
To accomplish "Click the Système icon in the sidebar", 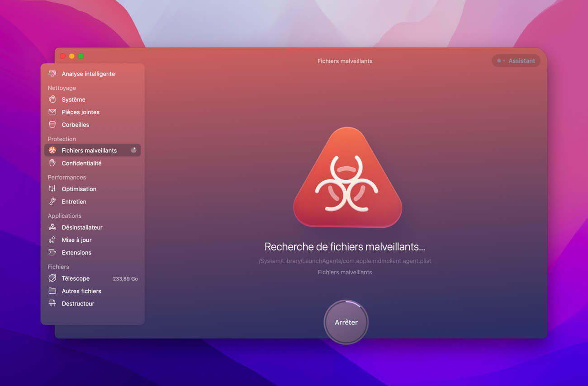I will (52, 99).
